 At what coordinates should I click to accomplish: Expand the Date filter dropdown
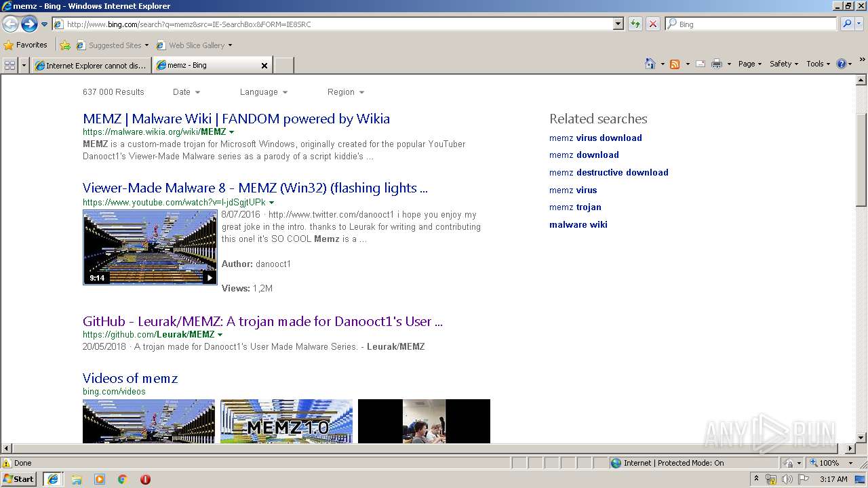[x=186, y=92]
